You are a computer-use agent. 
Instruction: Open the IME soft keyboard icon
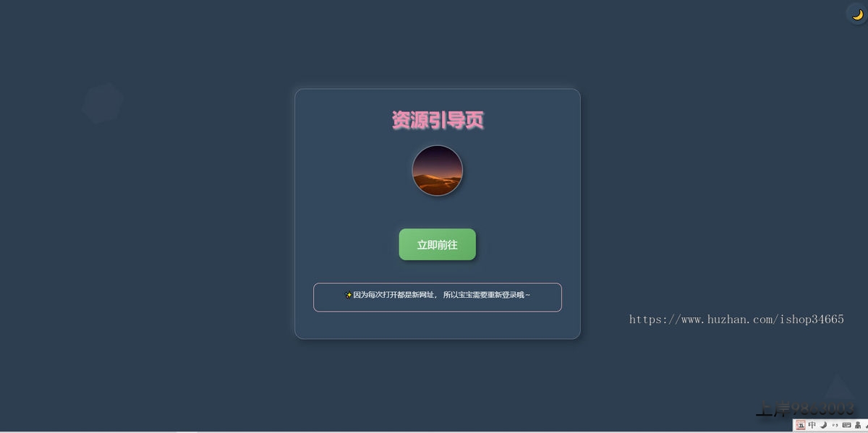click(846, 425)
